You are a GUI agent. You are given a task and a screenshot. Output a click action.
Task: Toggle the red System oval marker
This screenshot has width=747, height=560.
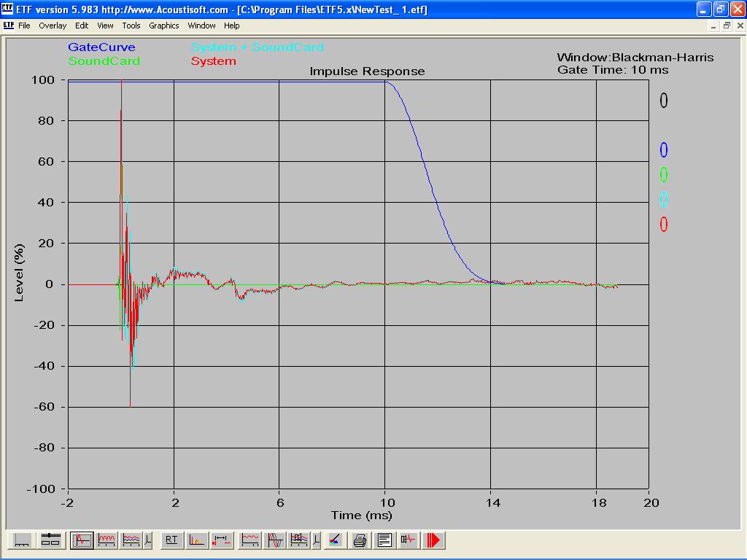pos(664,225)
